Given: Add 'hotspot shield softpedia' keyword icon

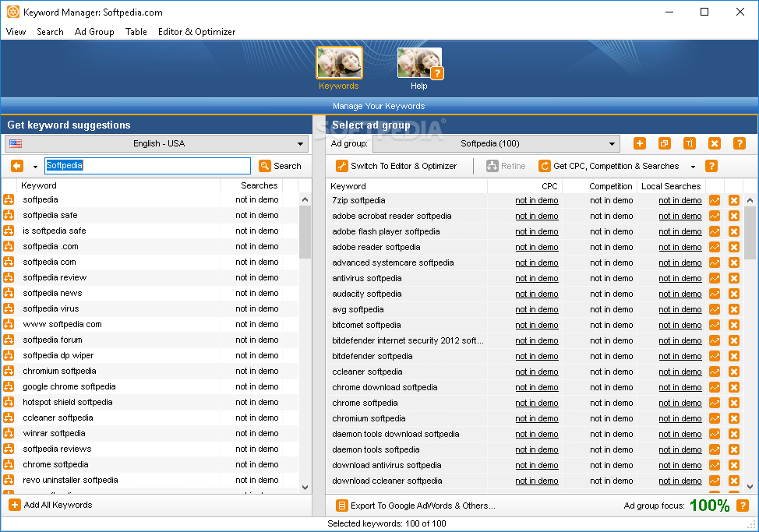Looking at the screenshot, I should click(x=9, y=402).
